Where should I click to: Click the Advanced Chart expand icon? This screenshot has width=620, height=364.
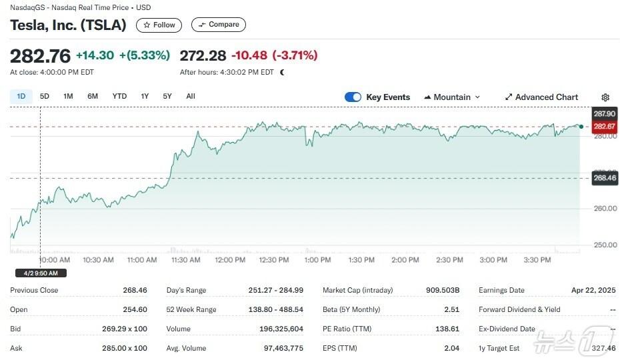(509, 97)
